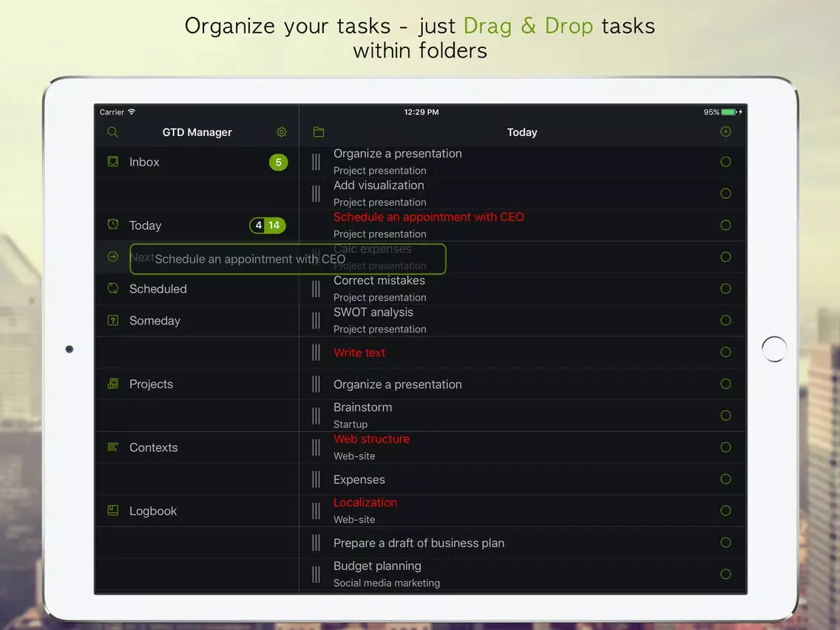
Task: Click drag handle of Budget planning
Action: [316, 575]
